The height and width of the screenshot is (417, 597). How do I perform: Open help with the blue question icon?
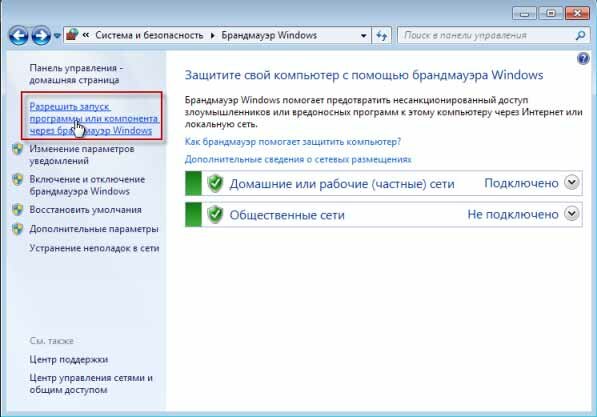[583, 59]
